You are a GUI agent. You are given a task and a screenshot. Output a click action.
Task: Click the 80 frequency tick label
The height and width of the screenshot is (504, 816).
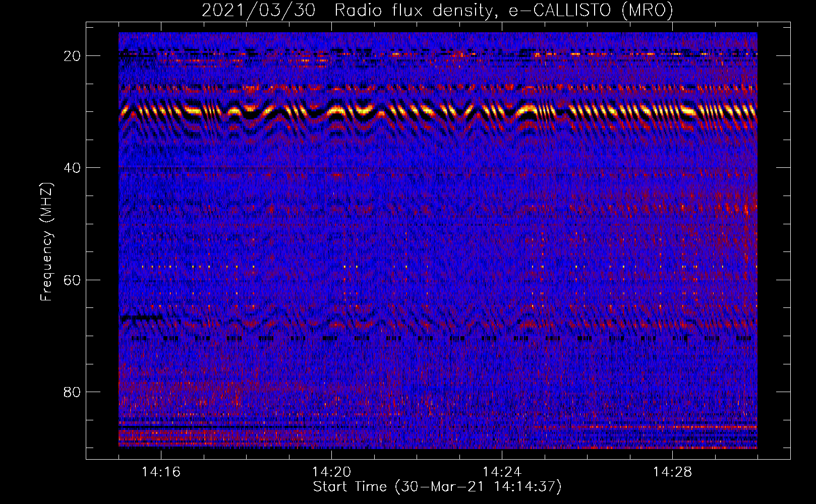click(x=73, y=392)
